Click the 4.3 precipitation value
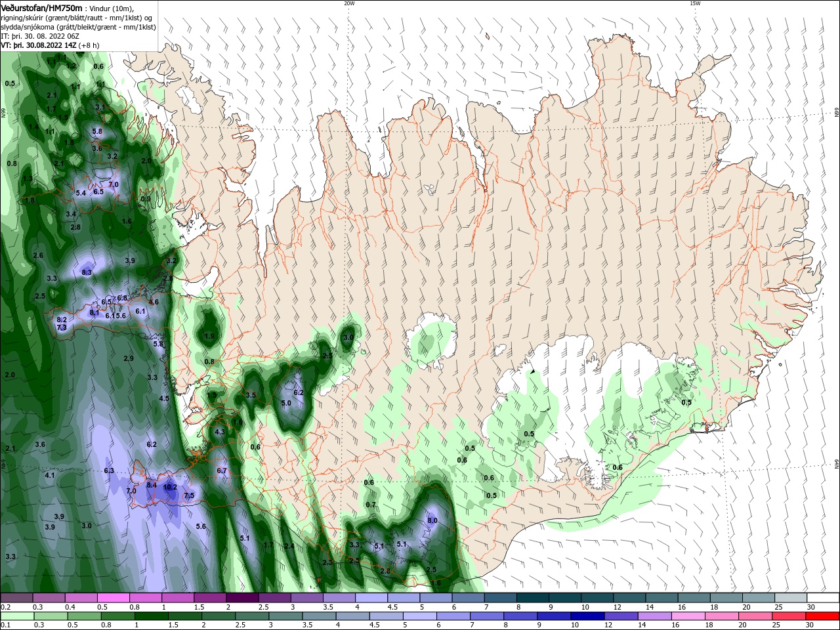The height and width of the screenshot is (630, 840). pos(220,432)
